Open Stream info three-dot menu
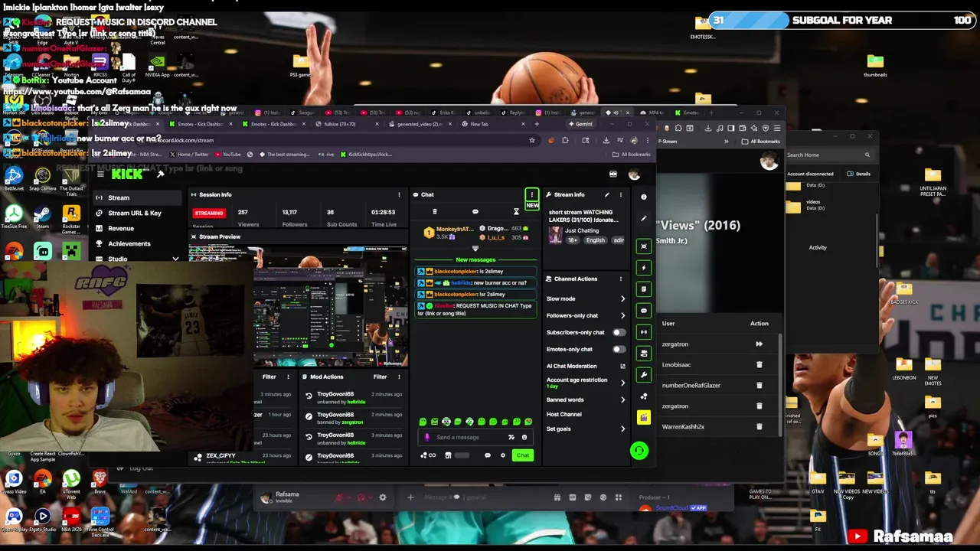 [621, 194]
